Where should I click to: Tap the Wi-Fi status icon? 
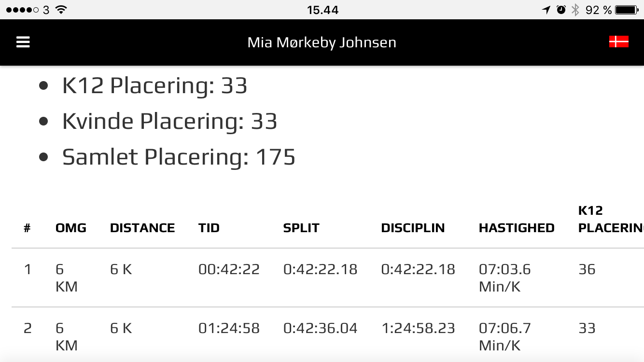[x=61, y=10]
